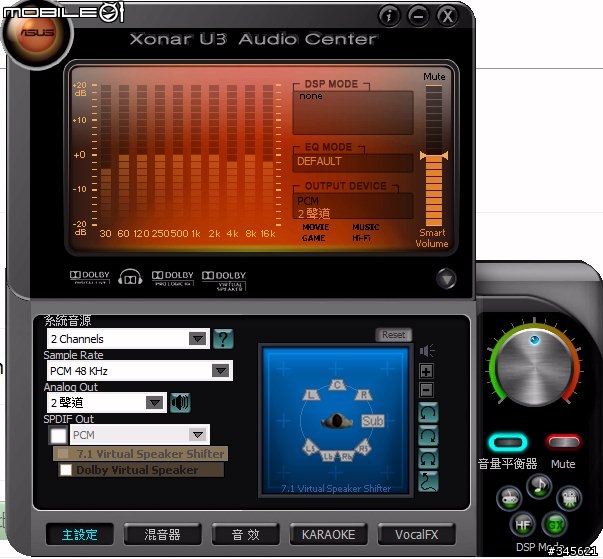This screenshot has width=603, height=559.
Task: Select the HF Hi-Fi mode icon
Action: 522,524
